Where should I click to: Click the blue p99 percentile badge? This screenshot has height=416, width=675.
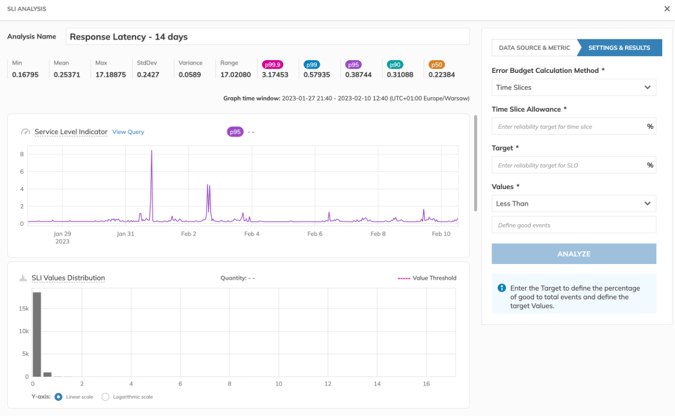pyautogui.click(x=312, y=65)
